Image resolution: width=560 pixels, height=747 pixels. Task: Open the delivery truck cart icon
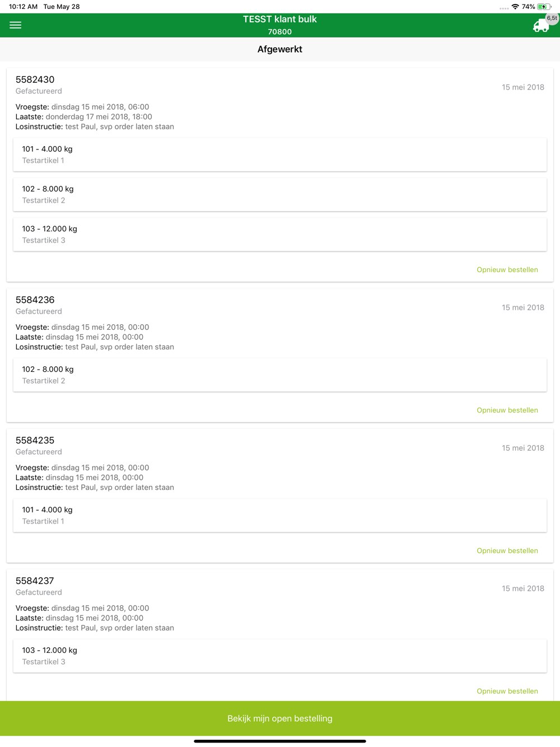point(540,26)
